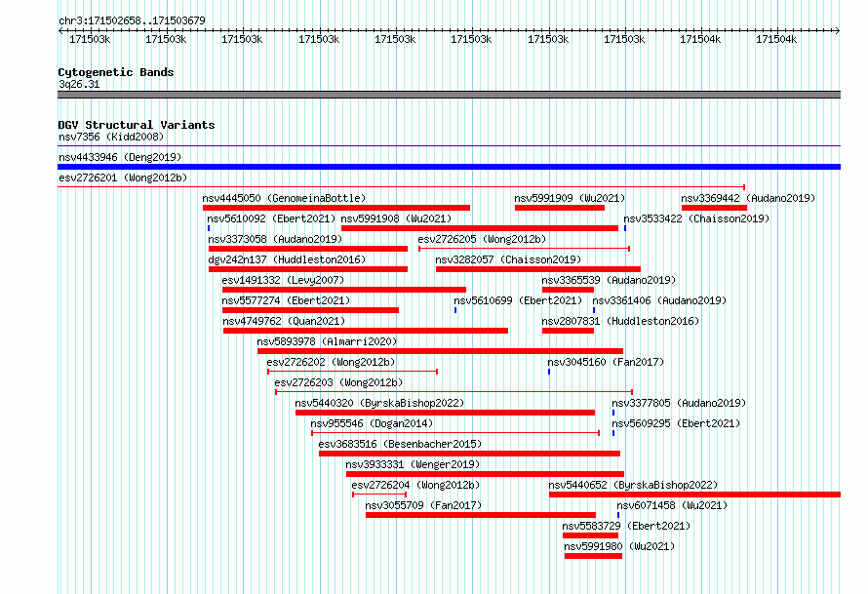Open nsv3533422 (Chaisson2019) variant label
Image resolution: width=868 pixels, height=594 pixels.
(x=696, y=218)
